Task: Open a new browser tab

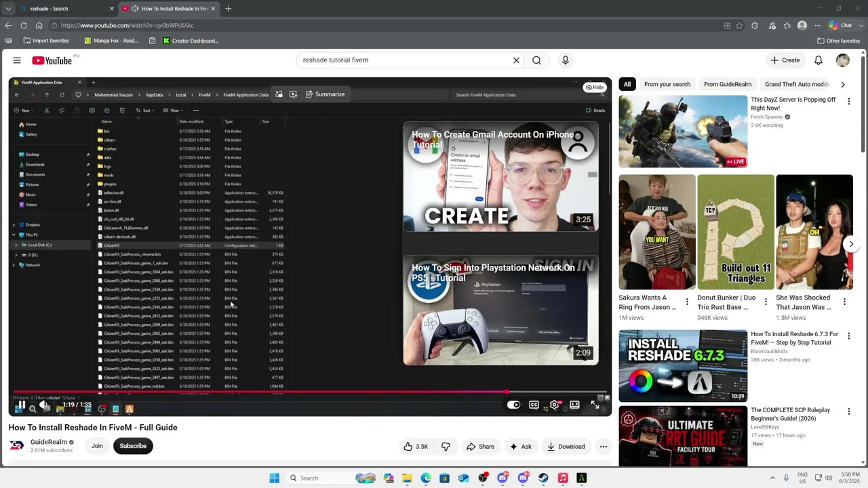Action: [228, 9]
